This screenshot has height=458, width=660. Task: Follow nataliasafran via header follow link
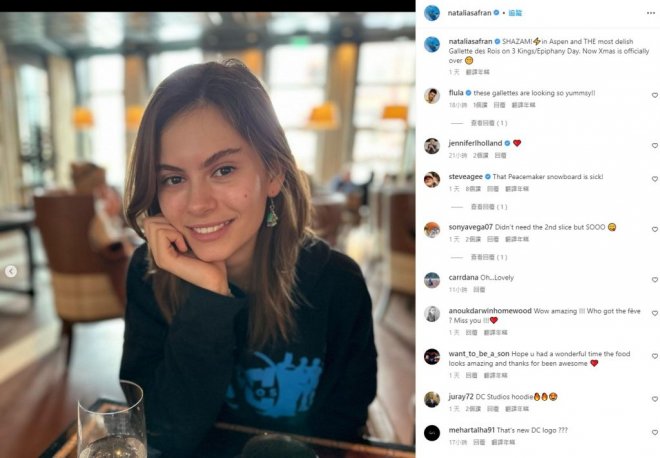tap(515, 13)
